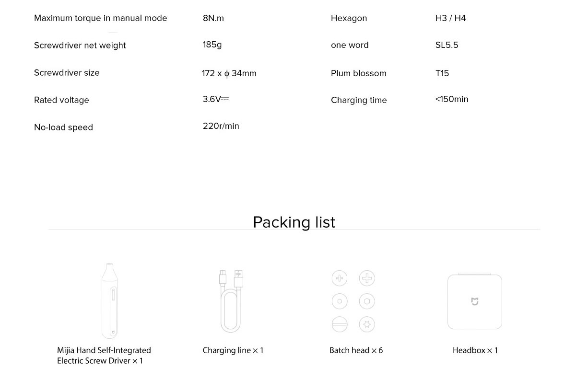Click the 'Packing list' heading

tap(294, 222)
